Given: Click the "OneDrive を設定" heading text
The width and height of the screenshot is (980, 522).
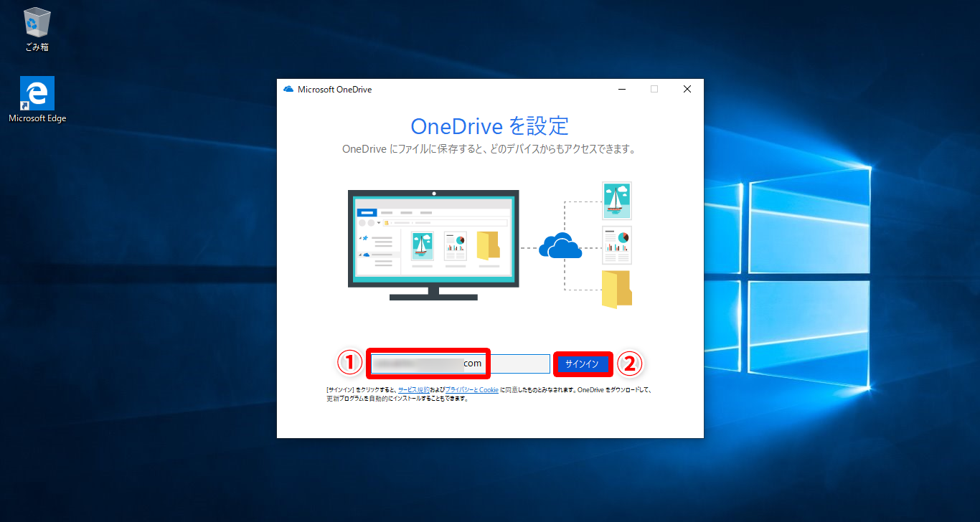Looking at the screenshot, I should point(490,126).
